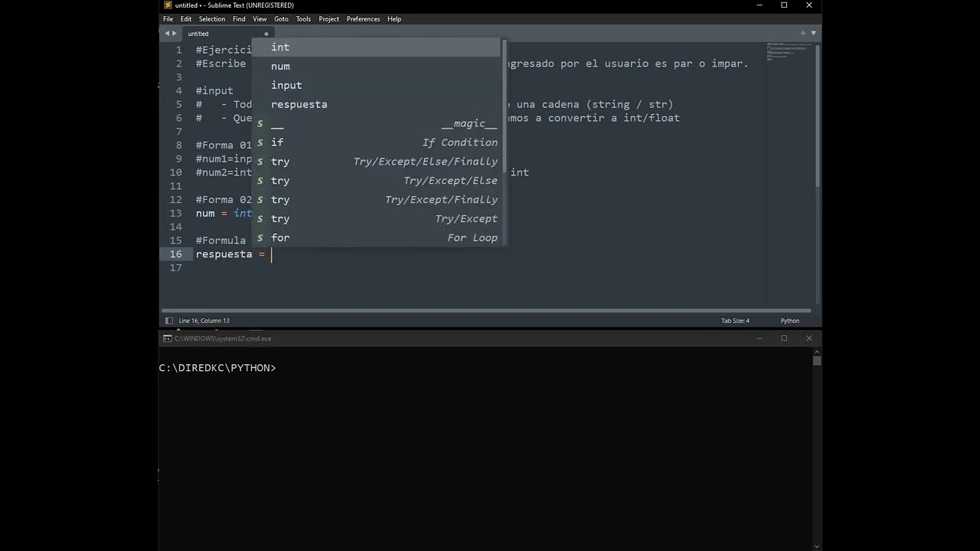Close the Sublime Text window

(809, 5)
